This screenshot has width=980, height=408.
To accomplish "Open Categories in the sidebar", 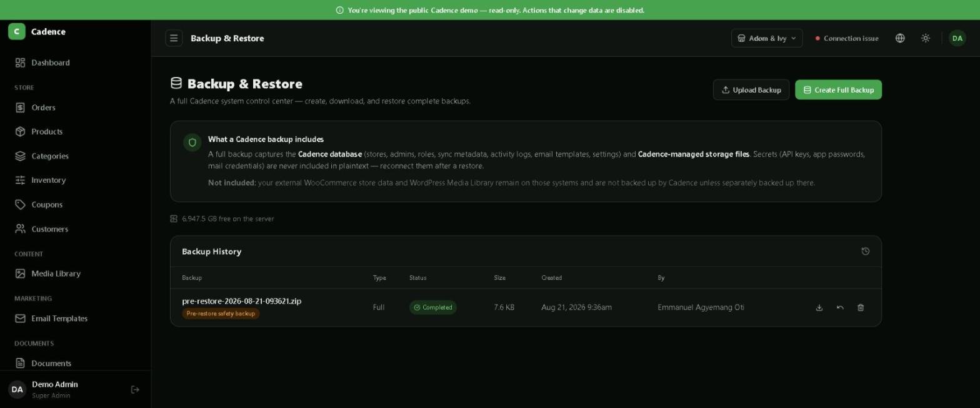I will click(75, 156).
